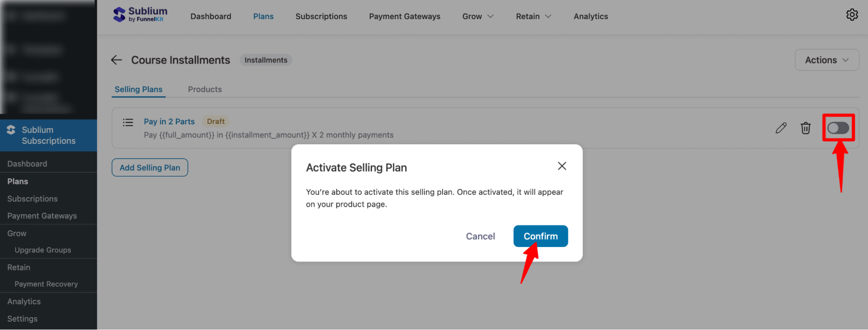Open Payment Gateways from the top navigation

tap(404, 16)
